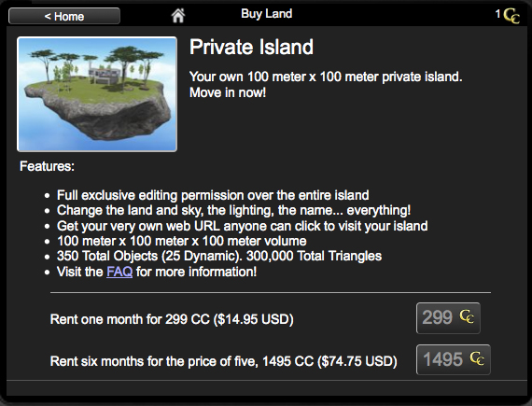Click the floating island thumbnail image
This screenshot has height=406, width=532.
pos(97,94)
